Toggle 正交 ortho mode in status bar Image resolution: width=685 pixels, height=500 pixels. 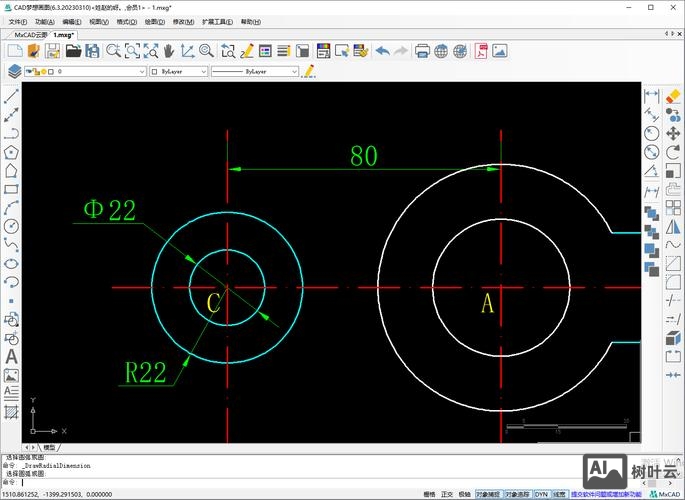(446, 494)
